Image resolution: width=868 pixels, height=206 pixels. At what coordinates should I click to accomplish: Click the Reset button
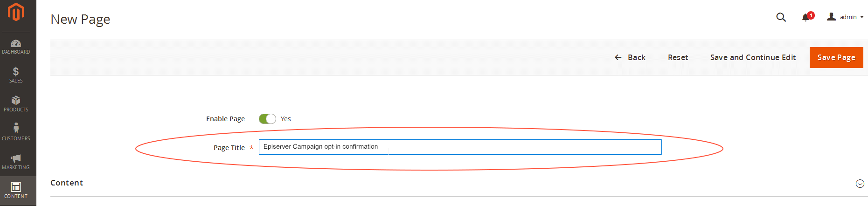point(678,57)
